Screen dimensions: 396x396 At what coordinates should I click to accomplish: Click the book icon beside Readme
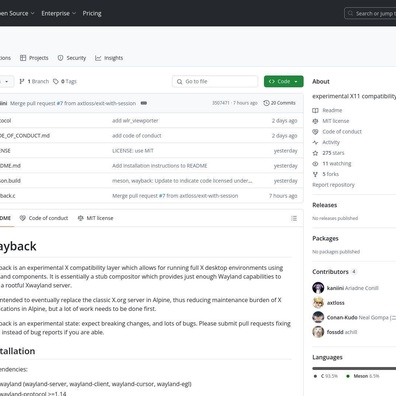pyautogui.click(x=315, y=110)
